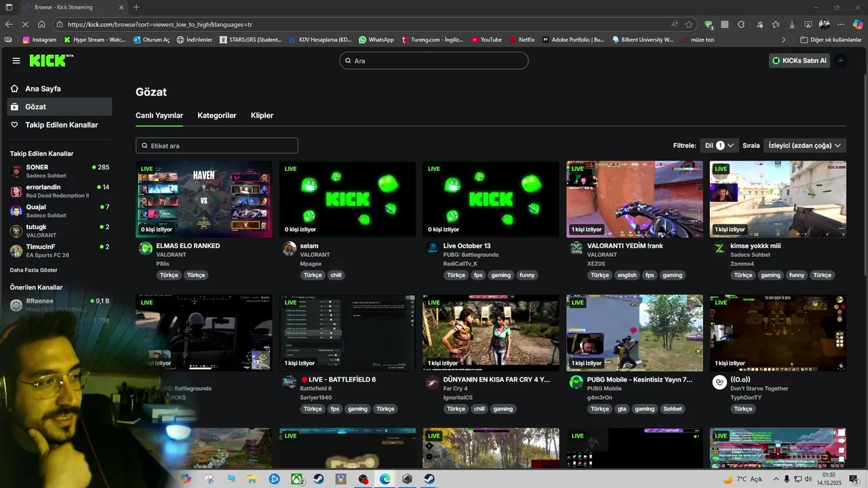Expand Diğer sık kullanılanlar bookmarks folder
The width and height of the screenshot is (868, 488).
[x=831, y=40]
